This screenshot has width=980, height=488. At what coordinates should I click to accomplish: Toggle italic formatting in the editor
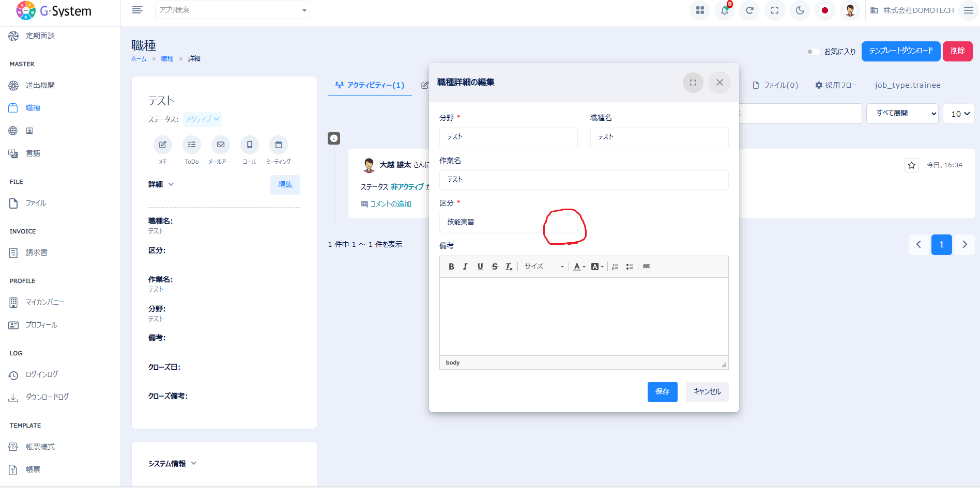coord(465,266)
